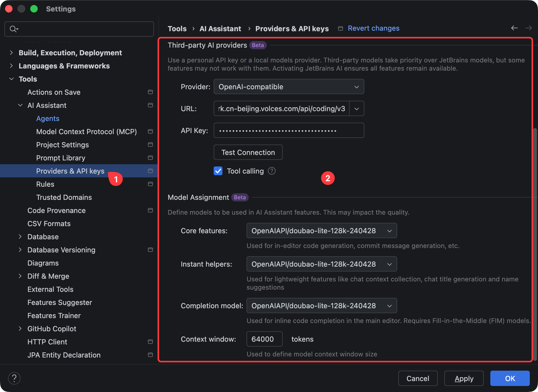Image resolution: width=538 pixels, height=392 pixels.
Task: Open the Core features model dropdown
Action: pos(322,231)
